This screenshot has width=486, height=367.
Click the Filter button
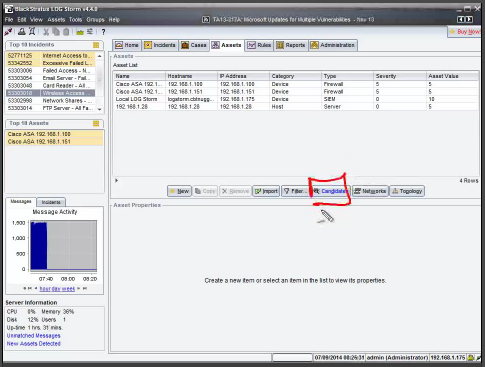tap(295, 191)
